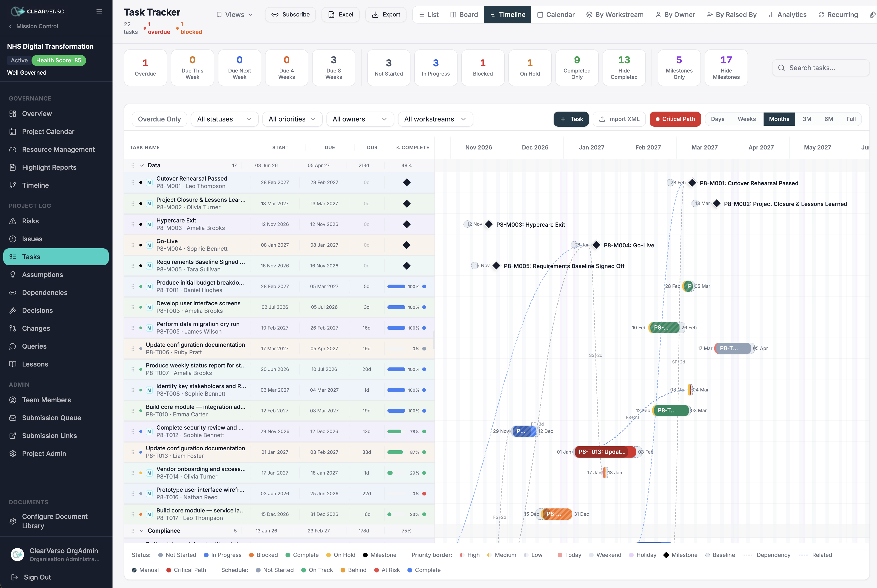The height and width of the screenshot is (588, 877).
Task: Open the All priorities dropdown
Action: 292,119
